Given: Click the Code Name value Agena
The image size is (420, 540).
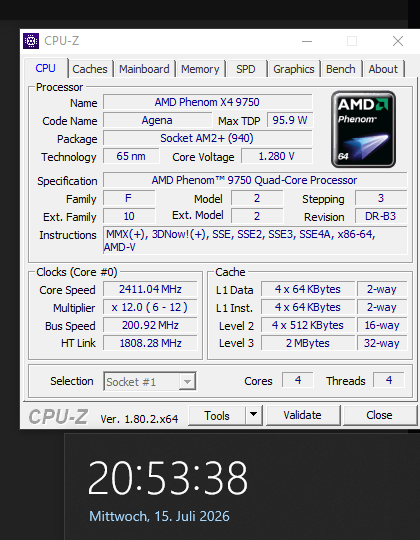Looking at the screenshot, I should click(157, 120).
